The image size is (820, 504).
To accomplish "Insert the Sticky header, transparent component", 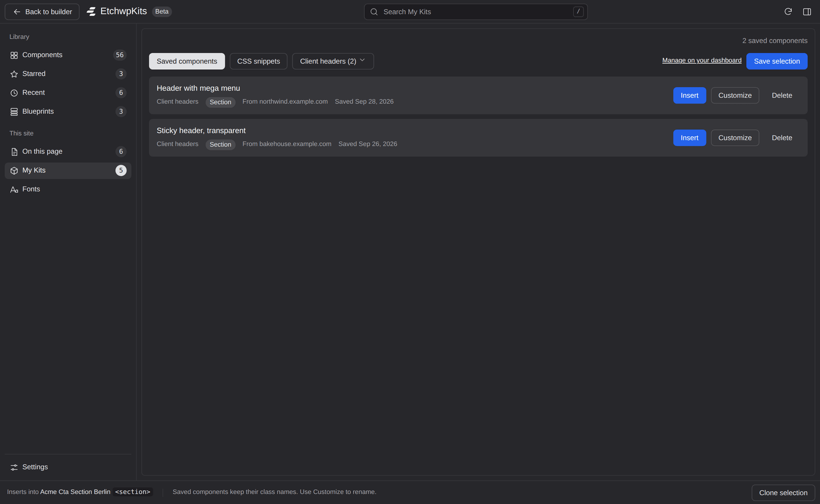I will [x=689, y=138].
